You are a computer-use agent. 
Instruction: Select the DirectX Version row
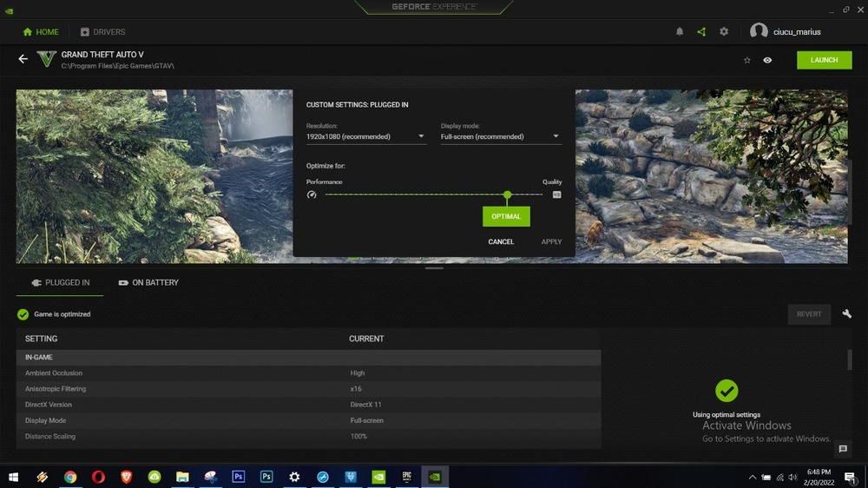coord(308,405)
